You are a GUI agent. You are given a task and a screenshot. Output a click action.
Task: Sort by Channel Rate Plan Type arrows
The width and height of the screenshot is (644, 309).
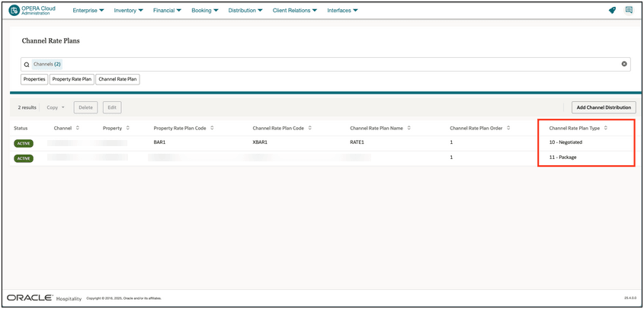[x=605, y=128]
